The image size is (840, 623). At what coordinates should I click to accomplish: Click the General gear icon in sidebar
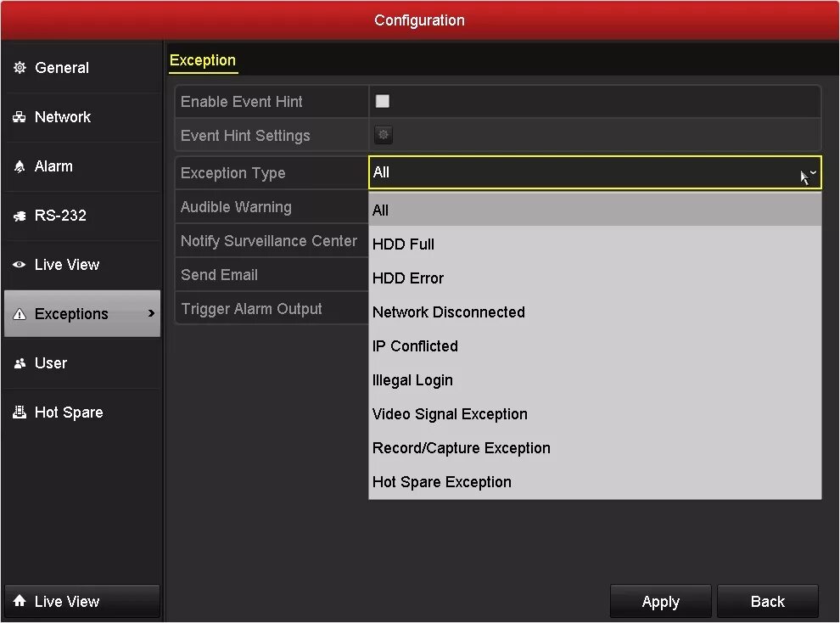point(20,68)
